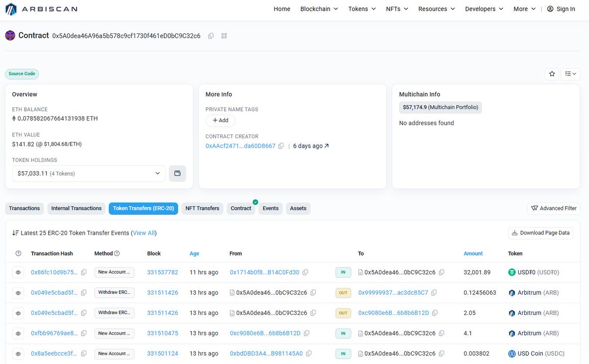Copy hash of the 0.12456063 ARB transfer
The height and width of the screenshot is (364, 589).
84,292
